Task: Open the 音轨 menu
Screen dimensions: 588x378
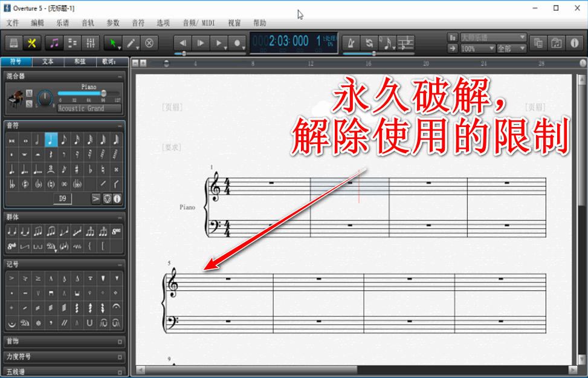Action: pos(88,23)
